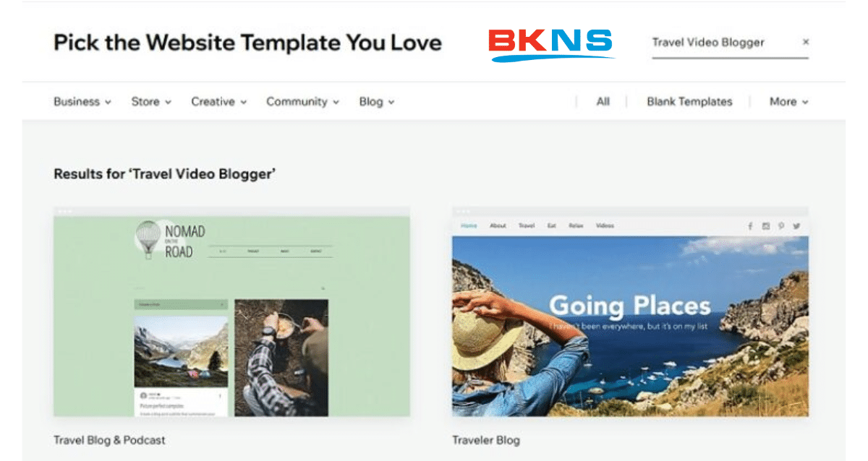Open the Community dropdown menu
Viewport: 868px width, 461px height.
(302, 102)
